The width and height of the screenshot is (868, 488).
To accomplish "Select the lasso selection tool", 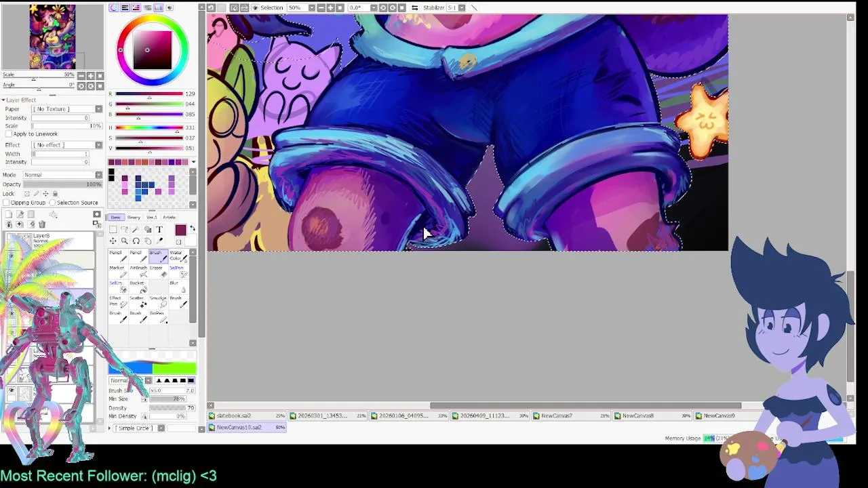I will click(124, 229).
